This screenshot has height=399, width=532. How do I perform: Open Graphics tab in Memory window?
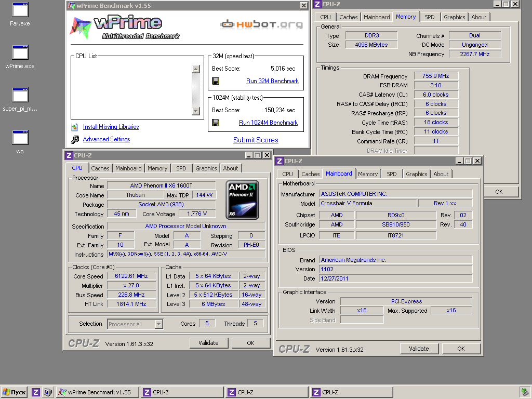(x=454, y=17)
